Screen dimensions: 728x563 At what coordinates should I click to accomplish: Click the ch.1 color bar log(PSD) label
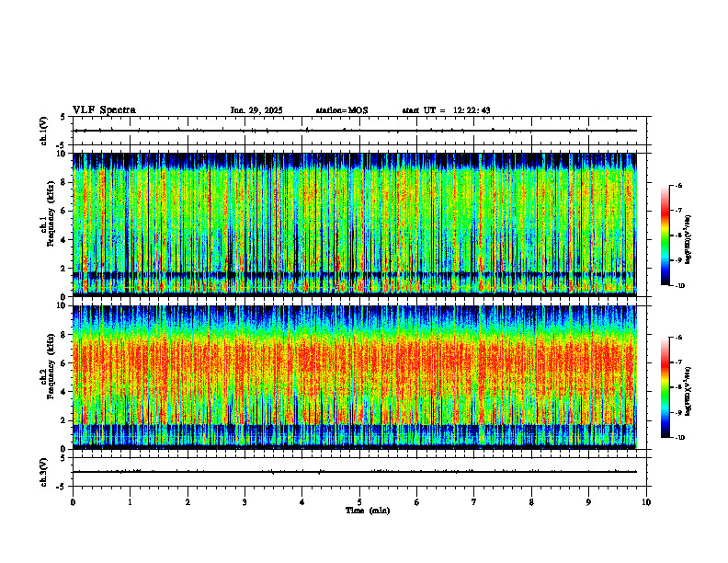(x=688, y=240)
